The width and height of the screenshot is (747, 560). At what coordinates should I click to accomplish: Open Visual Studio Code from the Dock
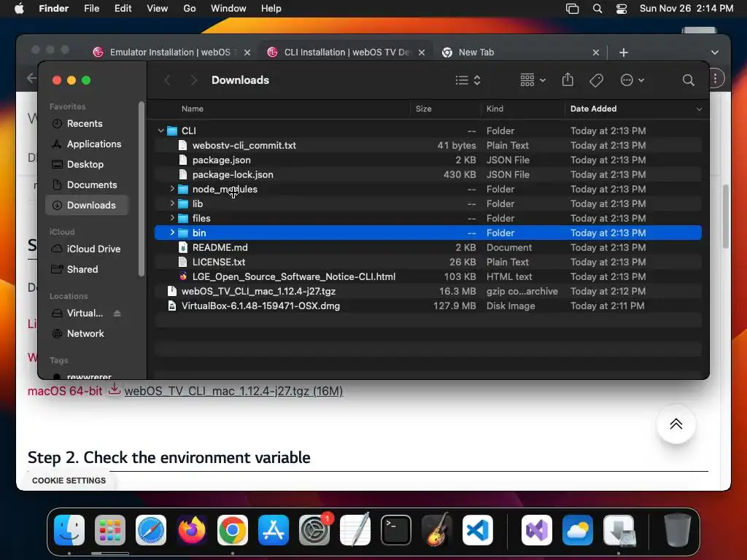click(477, 530)
